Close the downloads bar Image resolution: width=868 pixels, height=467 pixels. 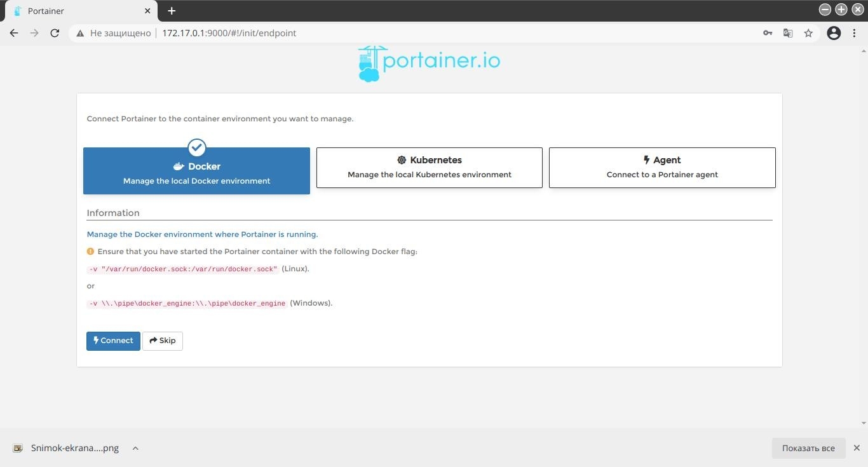click(x=857, y=448)
